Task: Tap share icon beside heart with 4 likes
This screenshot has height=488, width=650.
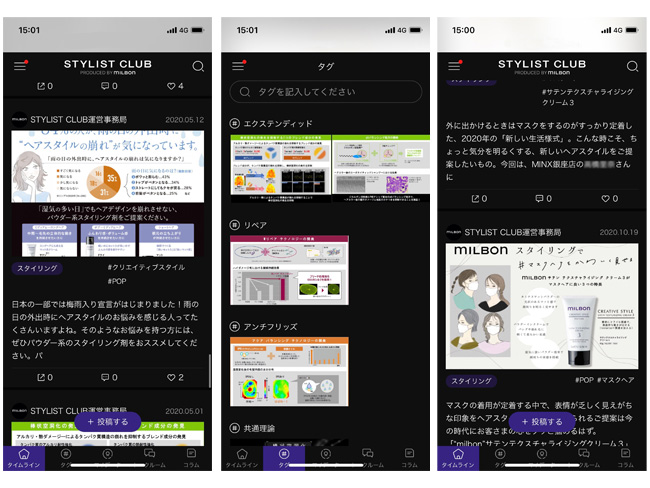Action: [41, 86]
